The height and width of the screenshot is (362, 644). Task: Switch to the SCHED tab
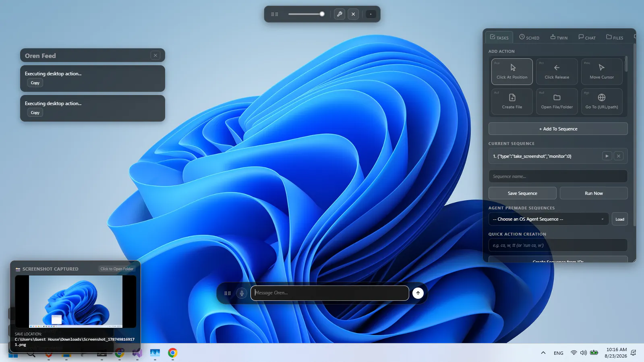(529, 37)
